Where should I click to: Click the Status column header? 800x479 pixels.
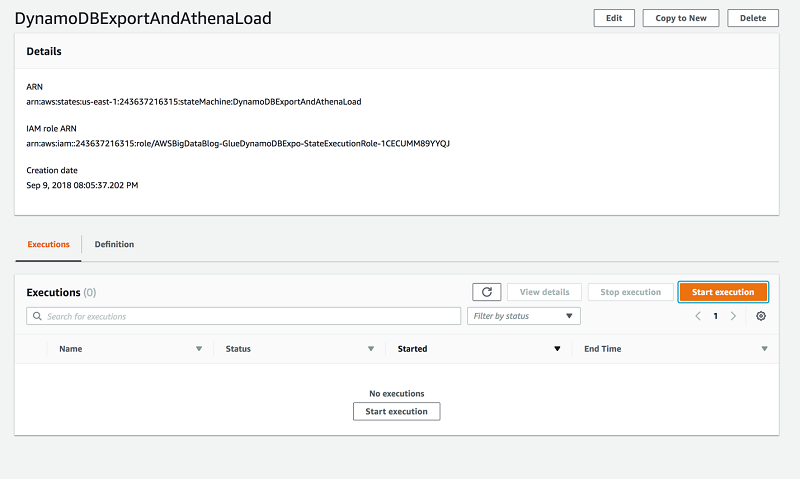[238, 349]
